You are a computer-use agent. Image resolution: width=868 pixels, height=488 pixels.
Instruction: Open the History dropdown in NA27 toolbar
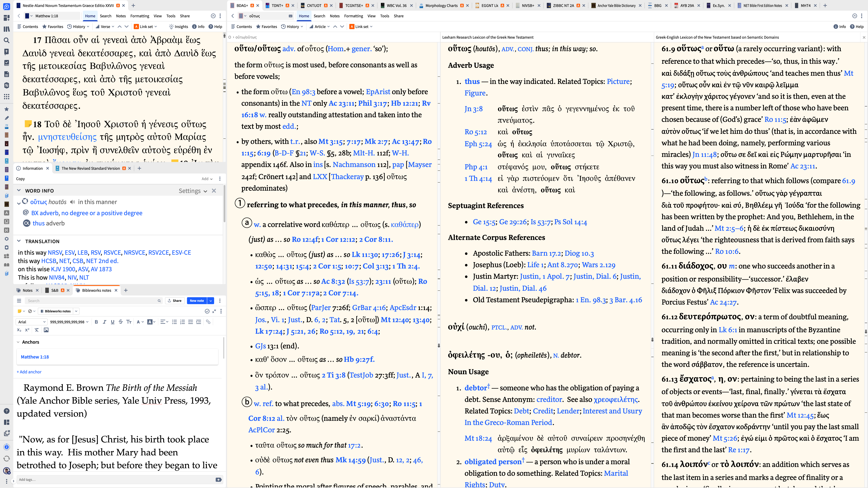click(78, 27)
